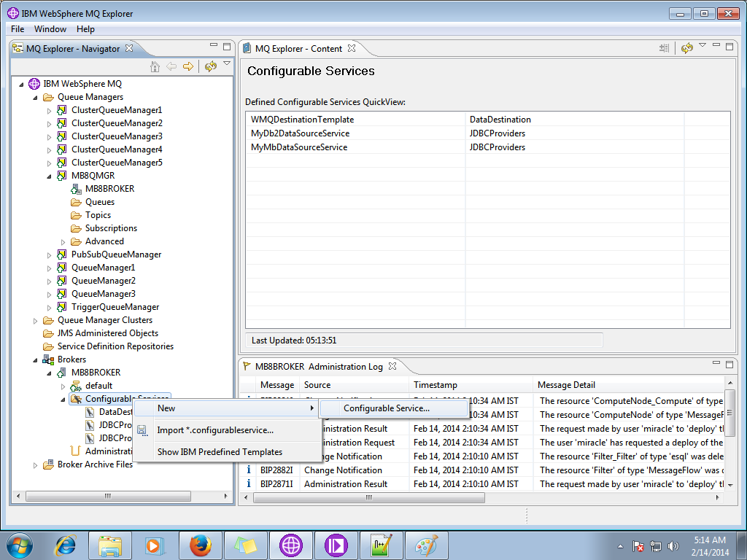
Task: Collapse the Queue Managers folder
Action: click(x=35, y=98)
